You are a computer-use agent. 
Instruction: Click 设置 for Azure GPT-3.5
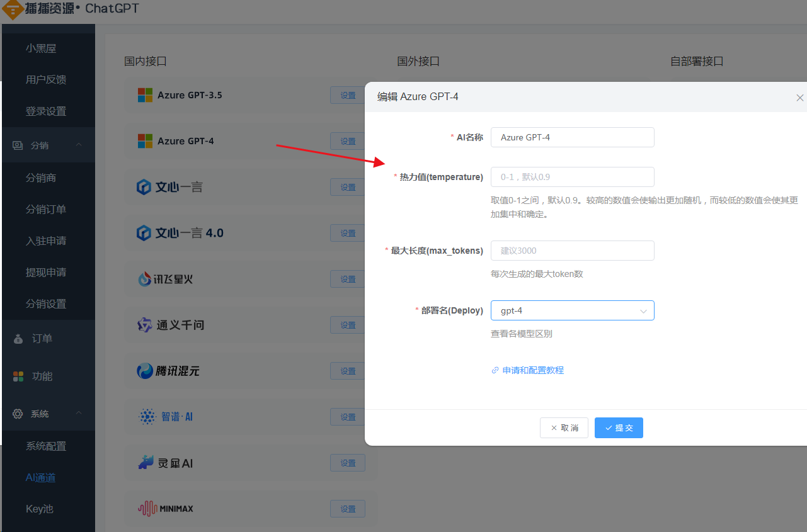click(348, 95)
